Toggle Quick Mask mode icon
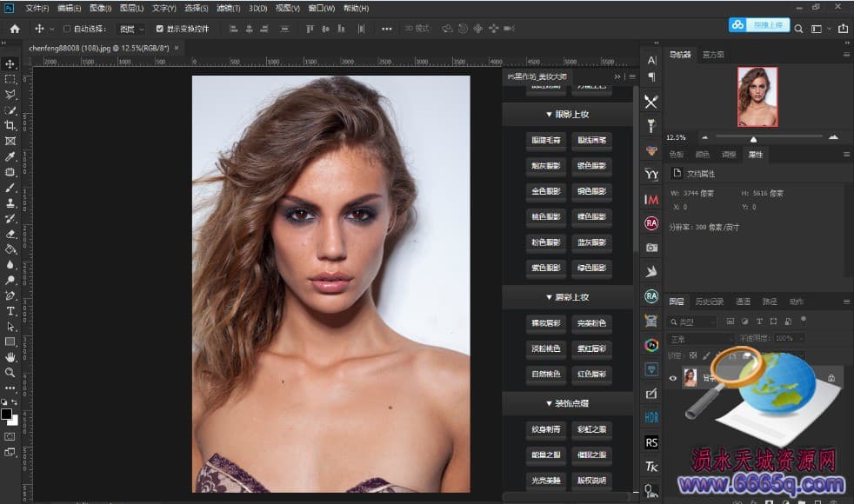Image resolution: width=854 pixels, height=504 pixels. coord(10,436)
